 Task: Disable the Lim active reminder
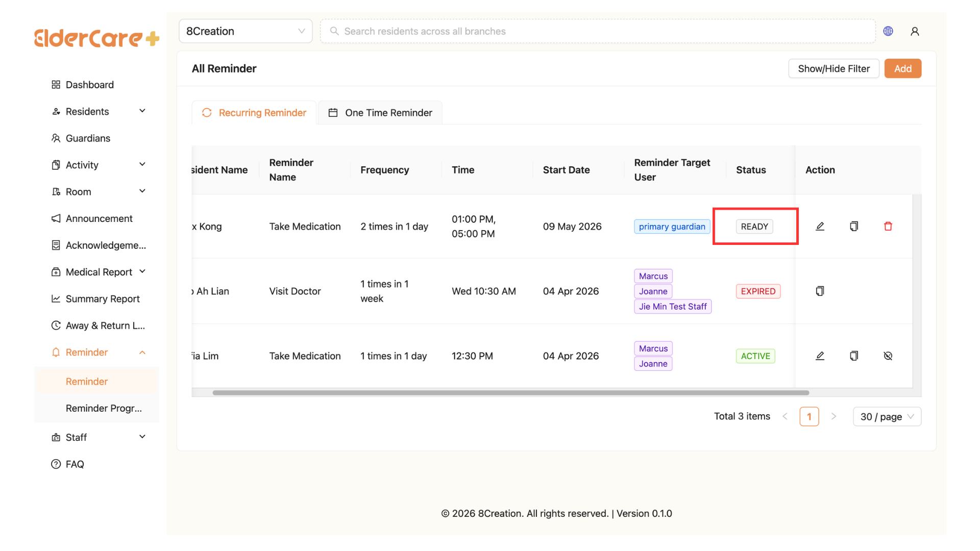(x=888, y=356)
